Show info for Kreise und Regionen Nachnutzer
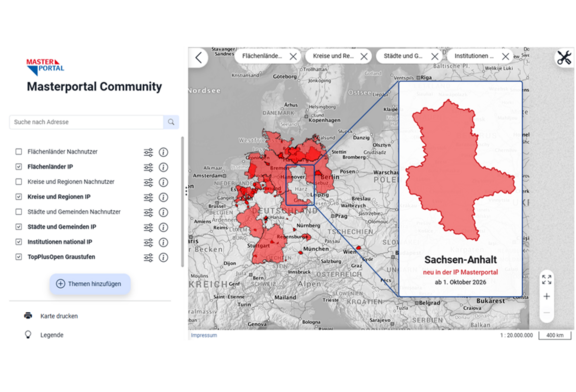The width and height of the screenshot is (576, 392). tap(163, 182)
